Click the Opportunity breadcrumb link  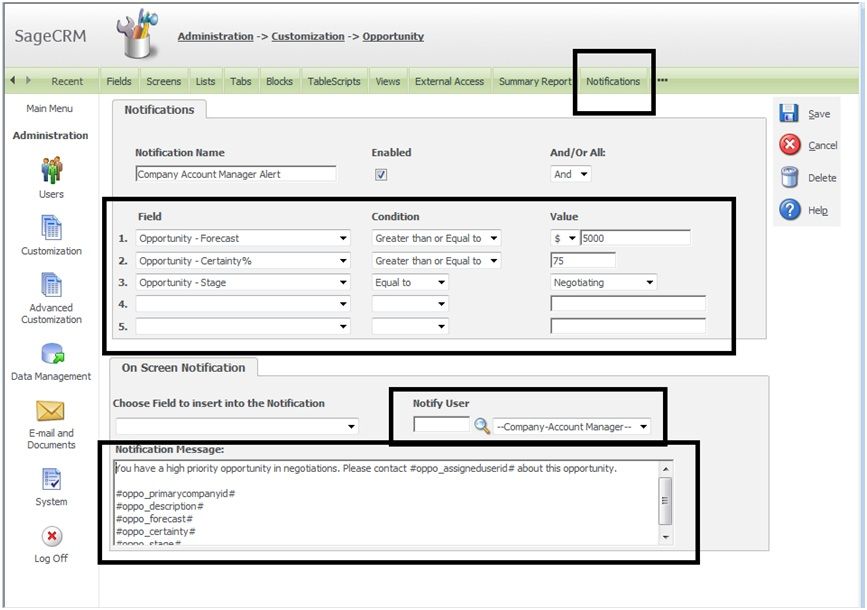393,37
